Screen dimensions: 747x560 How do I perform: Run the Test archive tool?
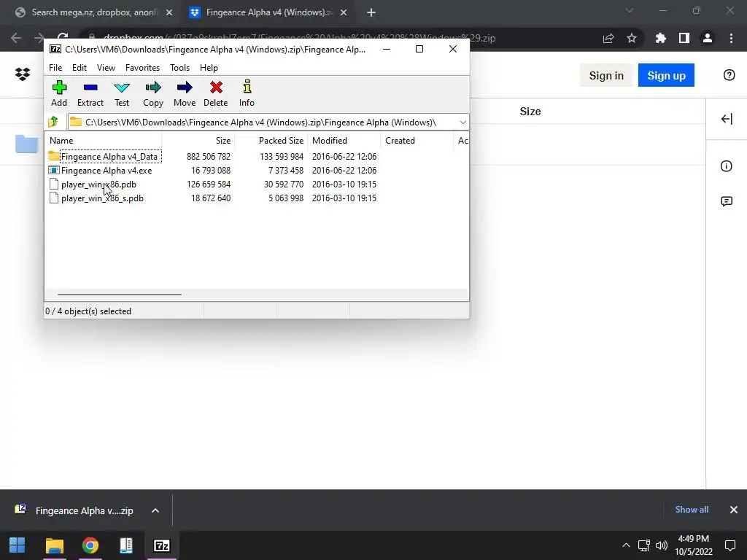pyautogui.click(x=122, y=87)
